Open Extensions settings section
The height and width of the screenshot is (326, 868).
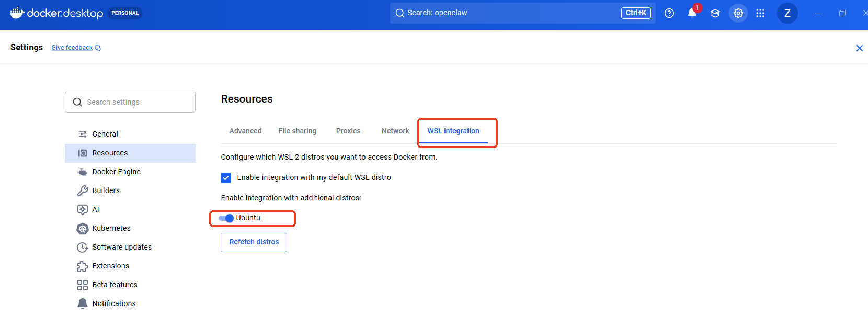pyautogui.click(x=130, y=266)
